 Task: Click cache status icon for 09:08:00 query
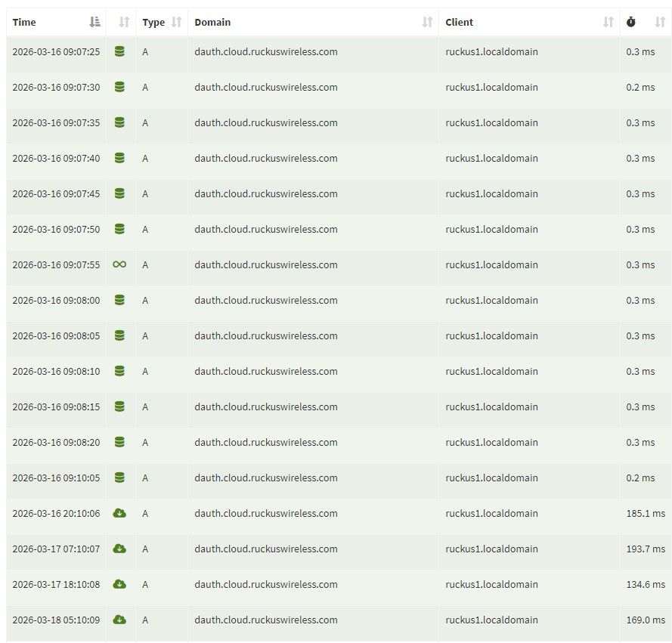[119, 300]
